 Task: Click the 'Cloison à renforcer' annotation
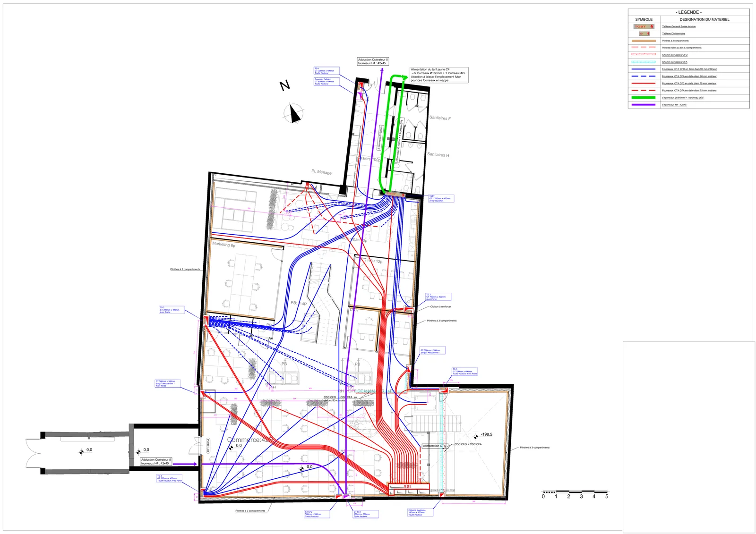[440, 307]
